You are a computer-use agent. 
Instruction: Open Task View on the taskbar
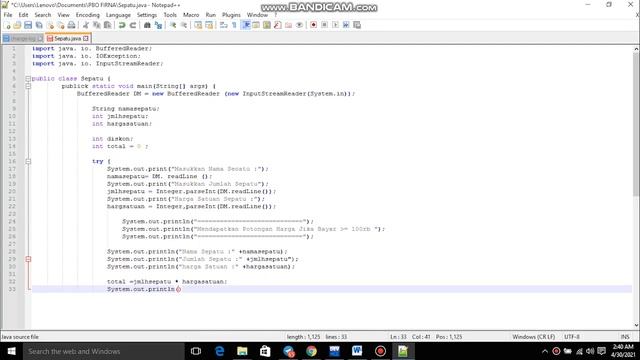[196, 351]
